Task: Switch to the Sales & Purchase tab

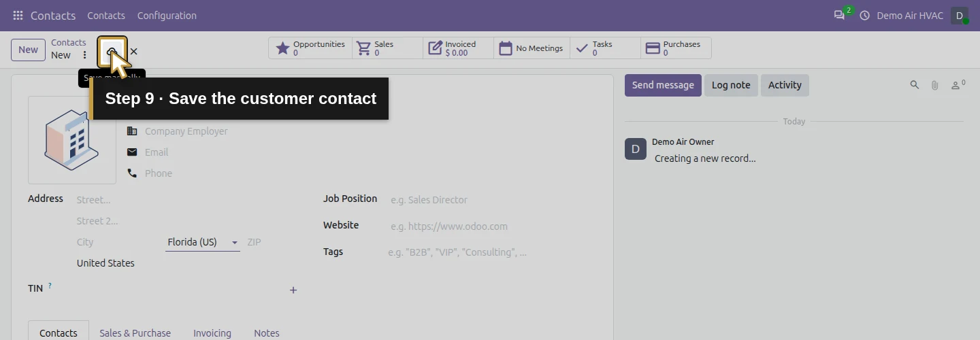Action: (x=135, y=333)
